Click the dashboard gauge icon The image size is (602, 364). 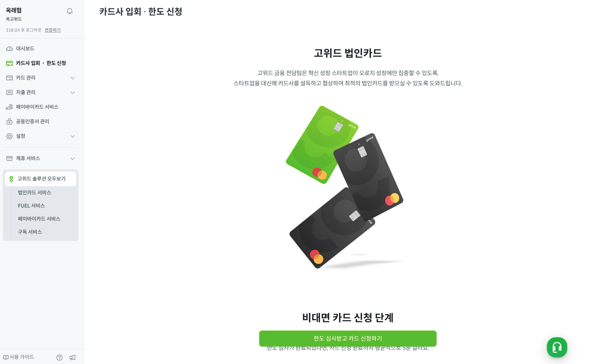coord(9,49)
